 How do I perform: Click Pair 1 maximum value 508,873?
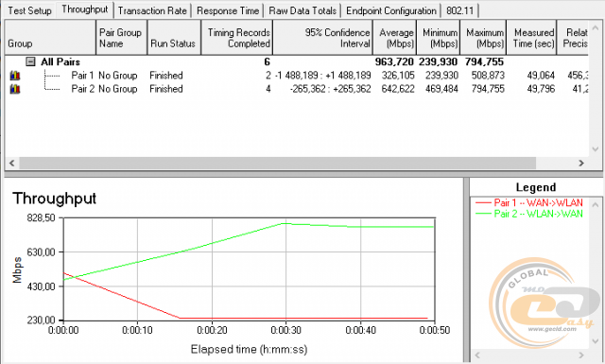(488, 76)
